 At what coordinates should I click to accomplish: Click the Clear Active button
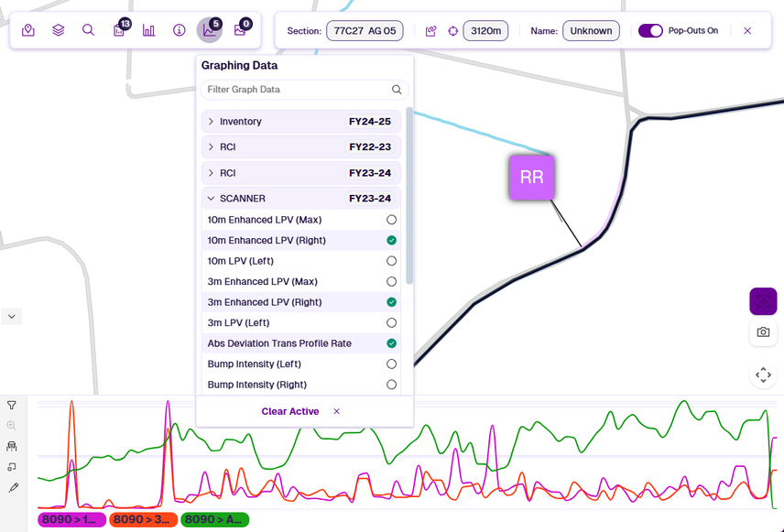(x=290, y=411)
